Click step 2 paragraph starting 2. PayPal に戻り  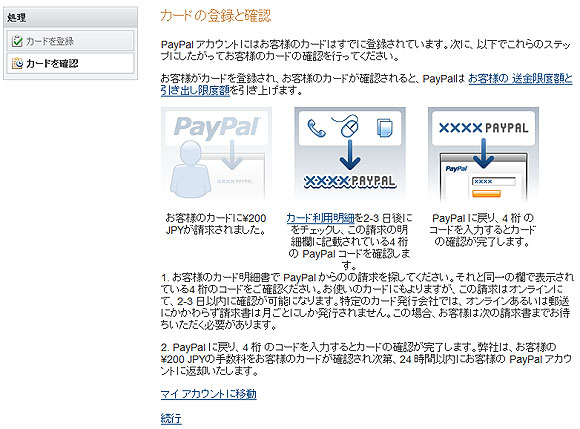pos(366,359)
